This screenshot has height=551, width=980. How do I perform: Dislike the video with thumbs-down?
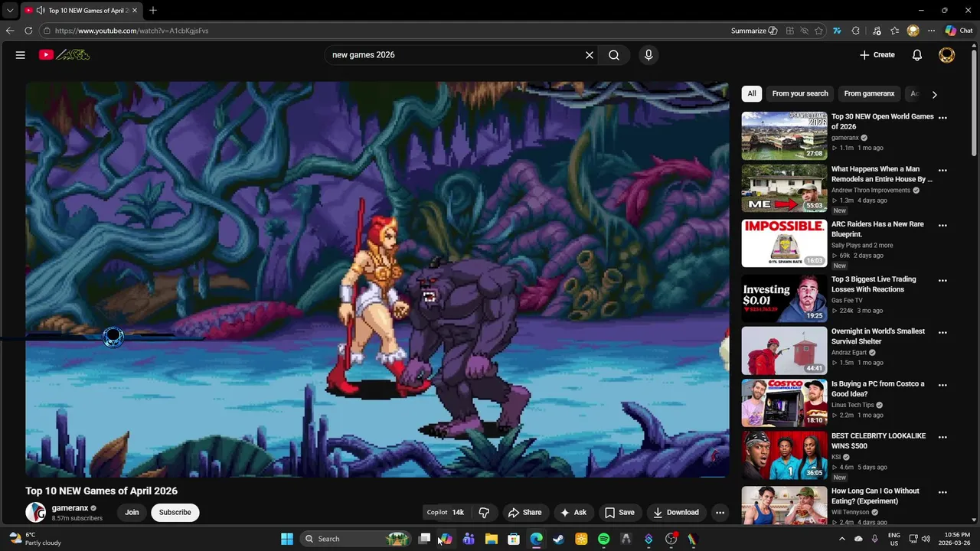(x=484, y=512)
